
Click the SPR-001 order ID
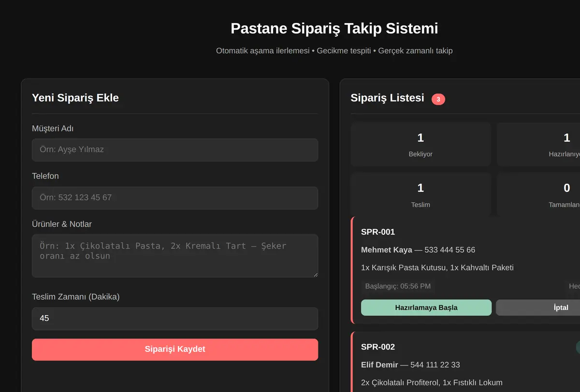(x=378, y=232)
